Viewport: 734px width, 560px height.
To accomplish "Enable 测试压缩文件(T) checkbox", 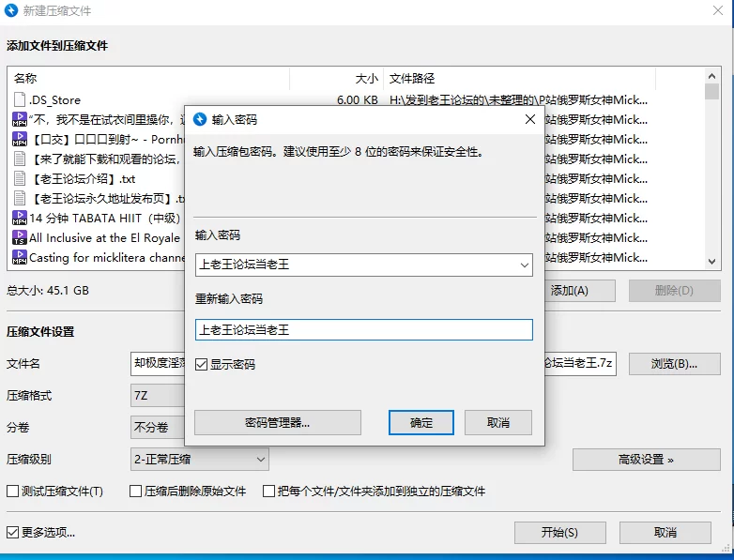I will 13,491.
